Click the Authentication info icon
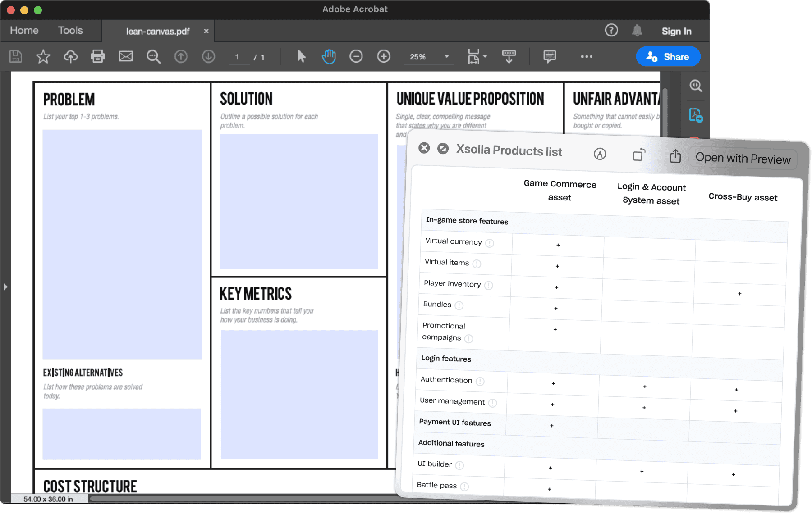 click(480, 381)
